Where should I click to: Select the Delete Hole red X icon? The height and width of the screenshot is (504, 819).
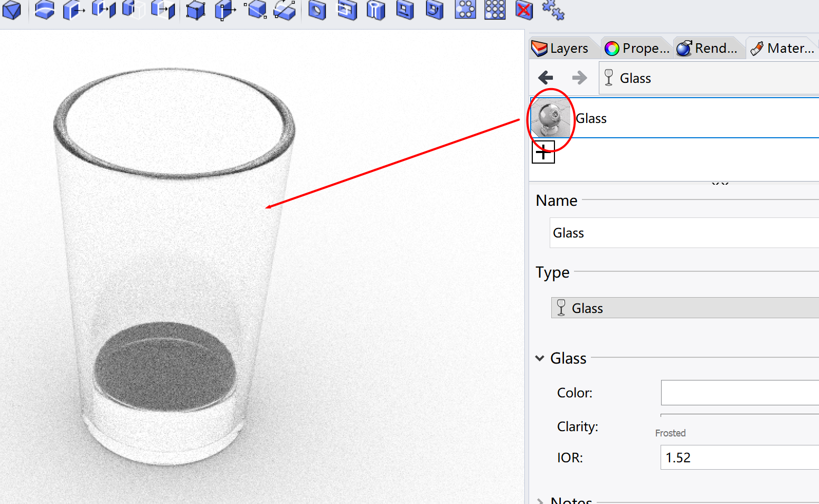point(524,10)
